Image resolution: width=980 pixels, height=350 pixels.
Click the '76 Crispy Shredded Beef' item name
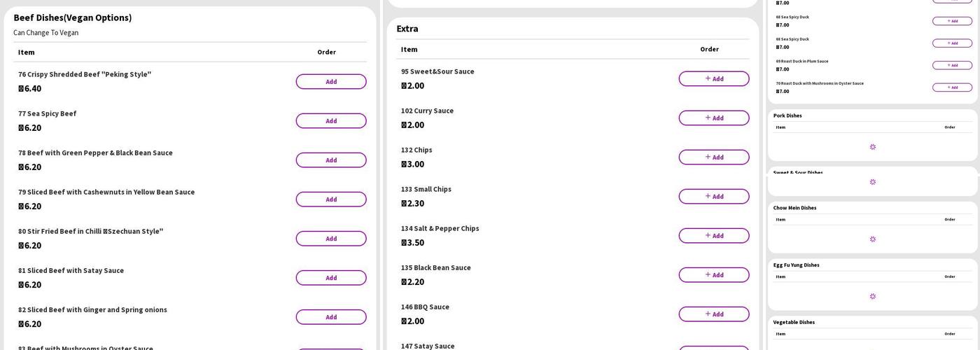(85, 74)
